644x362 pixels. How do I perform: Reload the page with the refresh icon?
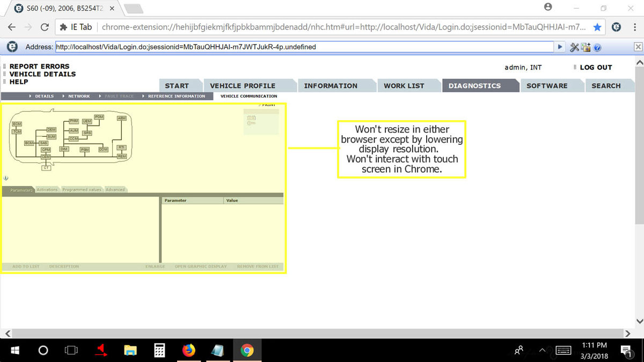pyautogui.click(x=45, y=27)
